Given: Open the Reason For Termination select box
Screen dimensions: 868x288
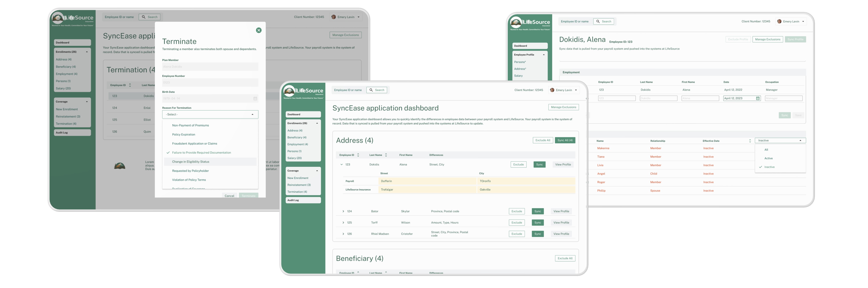Looking at the screenshot, I should coord(210,115).
